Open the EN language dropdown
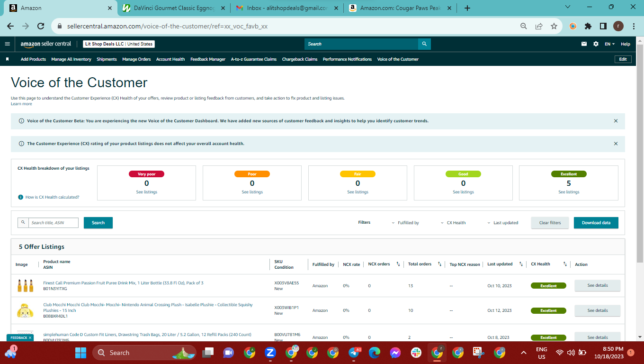644x364 pixels. (x=609, y=44)
